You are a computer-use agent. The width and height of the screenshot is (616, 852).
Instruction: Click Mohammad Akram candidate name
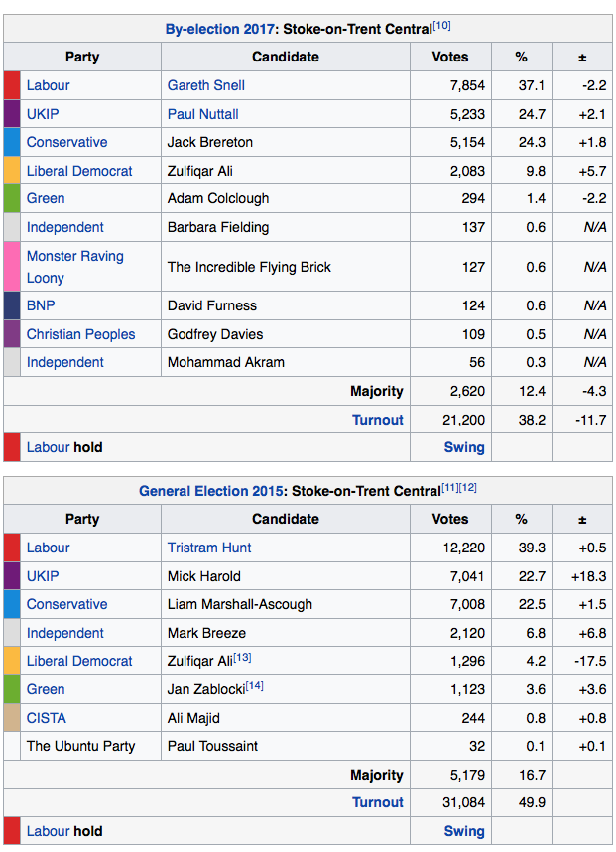tap(226, 362)
